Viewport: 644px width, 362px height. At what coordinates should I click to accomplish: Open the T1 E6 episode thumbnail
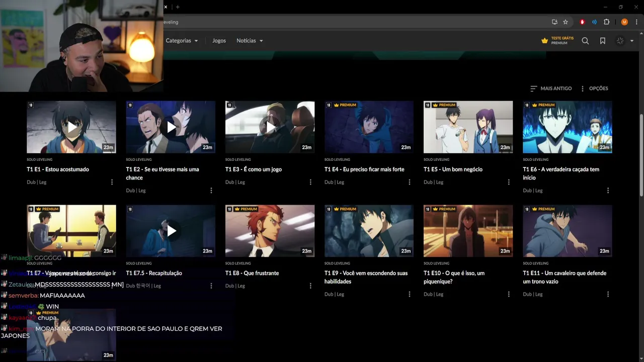coord(568,127)
